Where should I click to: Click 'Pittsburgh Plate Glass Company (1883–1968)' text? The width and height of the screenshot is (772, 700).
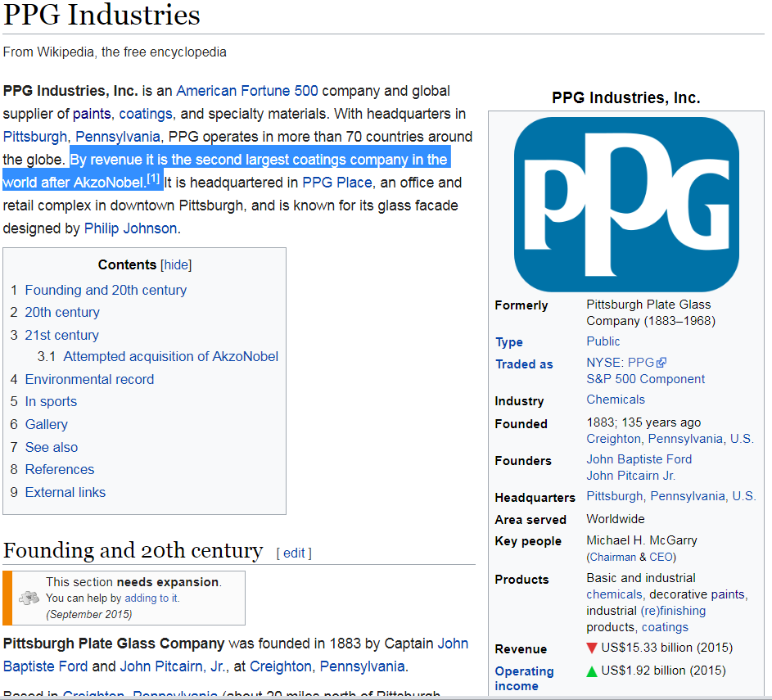pos(650,313)
